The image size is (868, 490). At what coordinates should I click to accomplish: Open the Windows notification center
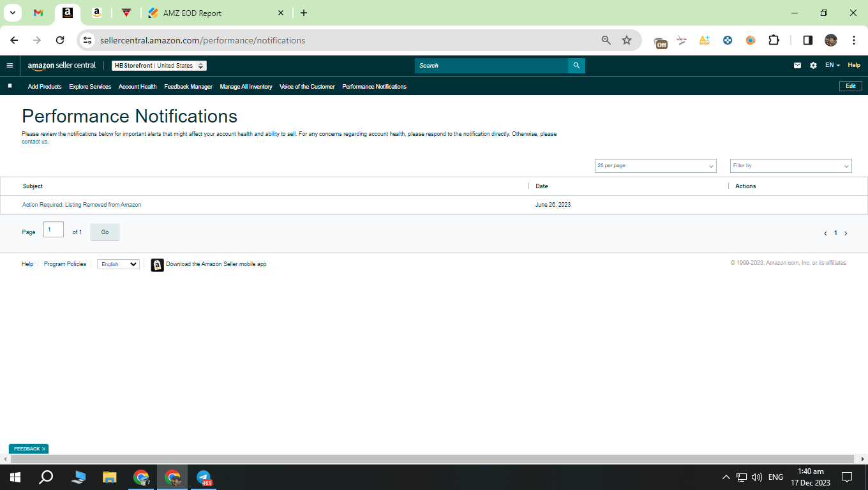pyautogui.click(x=847, y=477)
